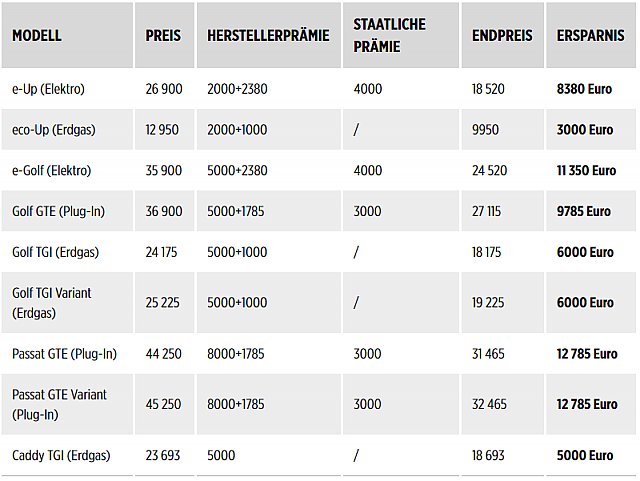Click the 8380 Euro savings value
Viewport: 640px width, 481px height.
[585, 89]
